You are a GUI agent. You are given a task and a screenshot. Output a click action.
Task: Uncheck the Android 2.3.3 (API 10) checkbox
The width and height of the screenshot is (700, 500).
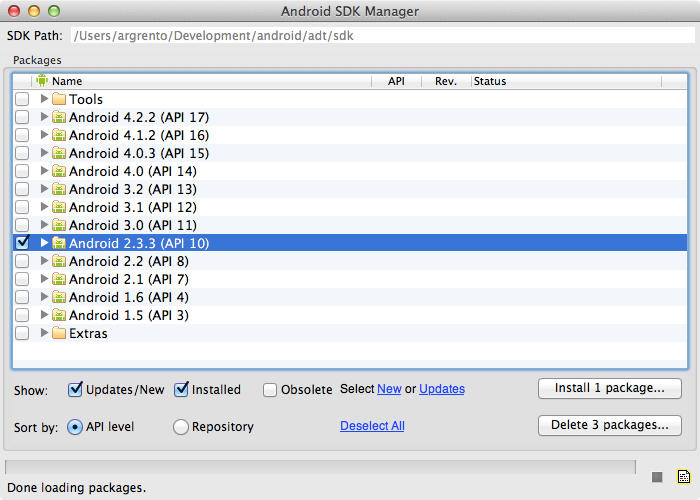22,243
